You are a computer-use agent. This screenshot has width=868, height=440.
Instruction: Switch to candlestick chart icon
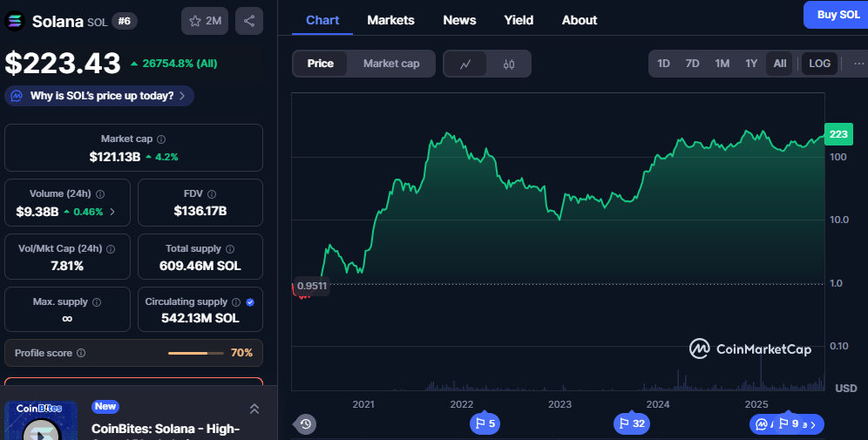(x=509, y=64)
